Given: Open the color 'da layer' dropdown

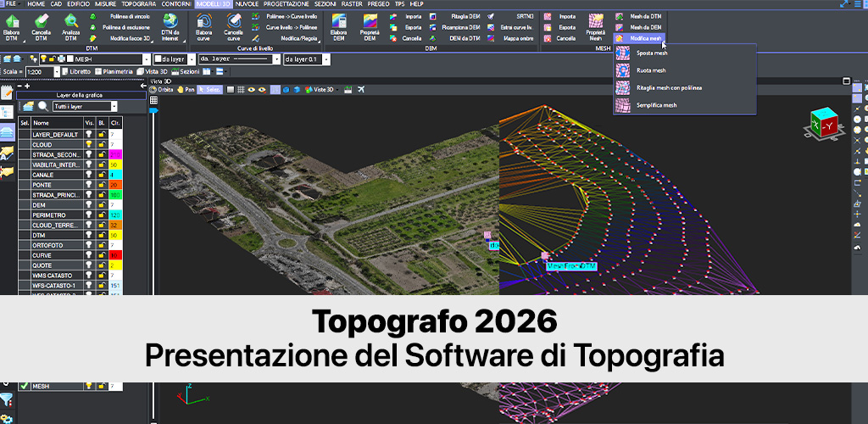Looking at the screenshot, I should click(x=191, y=59).
